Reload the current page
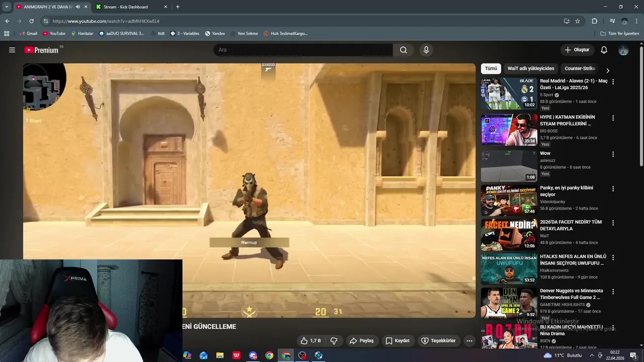This screenshot has height=362, width=644. coord(31,21)
